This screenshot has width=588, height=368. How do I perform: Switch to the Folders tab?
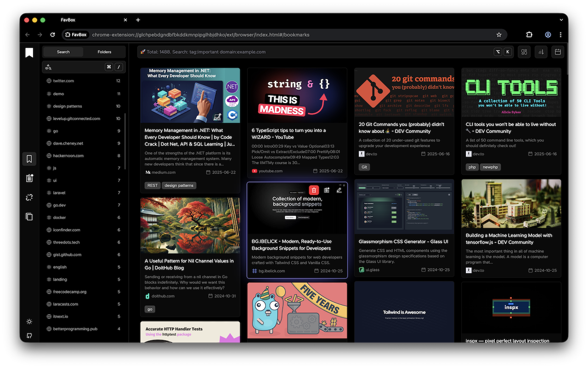(x=104, y=52)
